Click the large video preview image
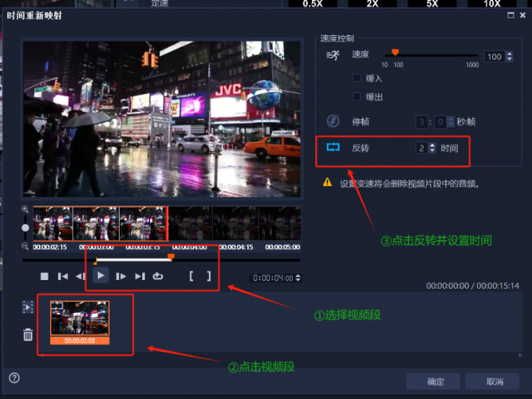Screen dimensions: 532x399 click(162, 119)
